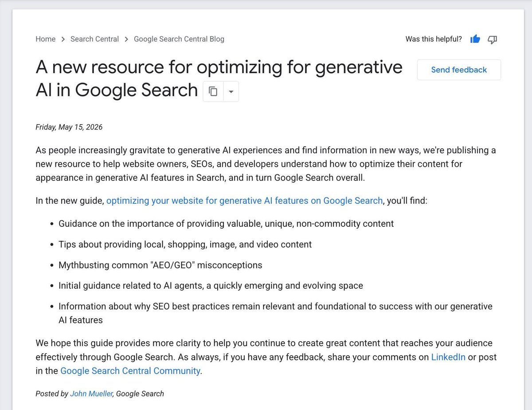
Task: Click the Mythbusting AEO/GEO misconceptions bullet
Action: click(160, 265)
